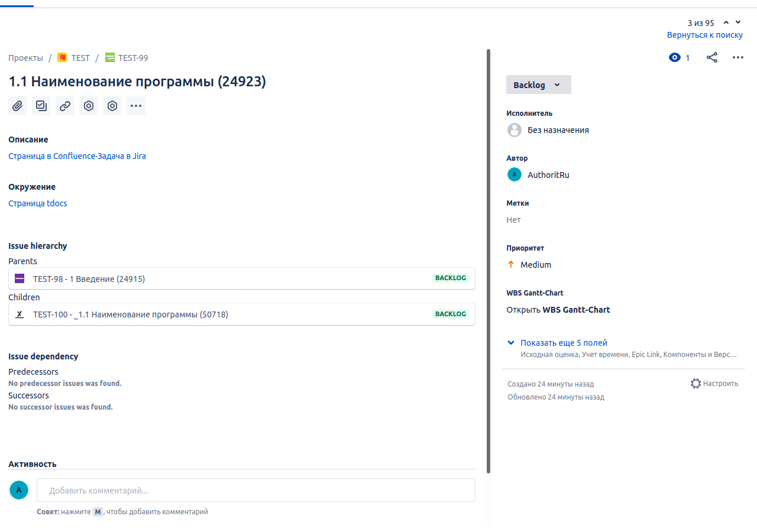Image resolution: width=757 pixels, height=532 pixels.
Task: Click BACKLOG badge on TEST-98 row
Action: pos(451,278)
